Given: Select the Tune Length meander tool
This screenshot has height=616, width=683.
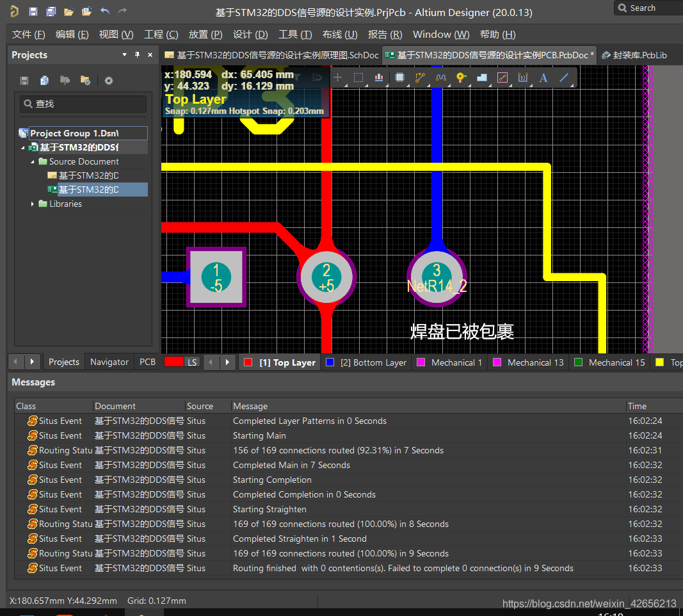Looking at the screenshot, I should point(441,78).
